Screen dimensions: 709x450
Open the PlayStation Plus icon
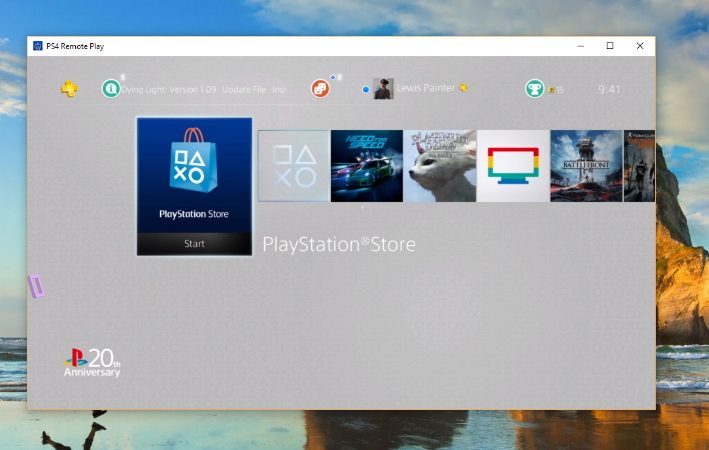click(x=69, y=89)
